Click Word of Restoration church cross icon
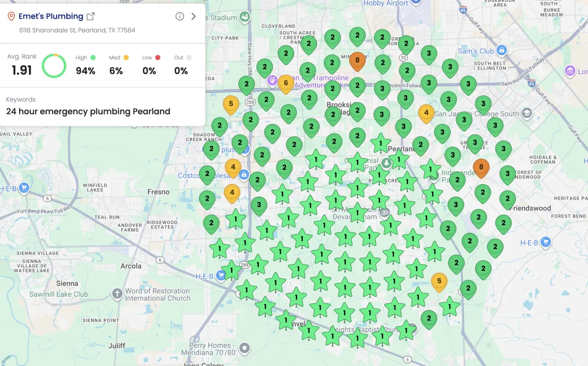The height and width of the screenshot is (366, 588). click(117, 294)
